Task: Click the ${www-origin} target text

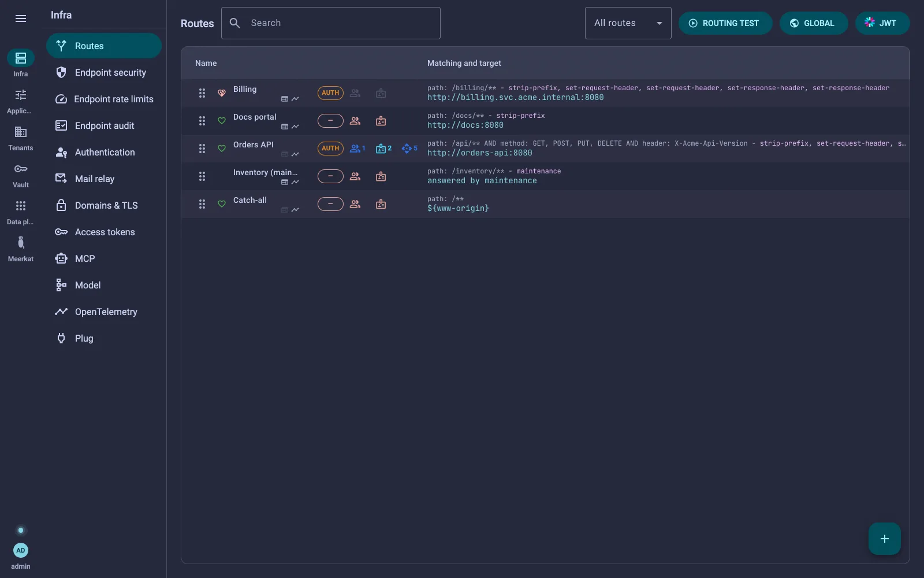Action: coord(458,209)
